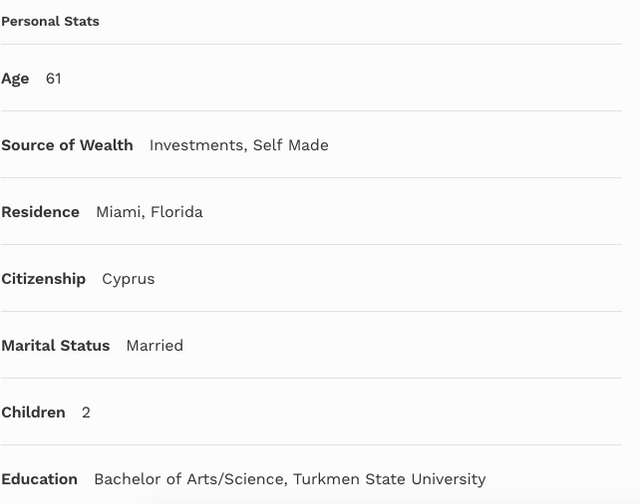Click the Age label
Viewport: 640px width, 504px height.
pos(15,78)
